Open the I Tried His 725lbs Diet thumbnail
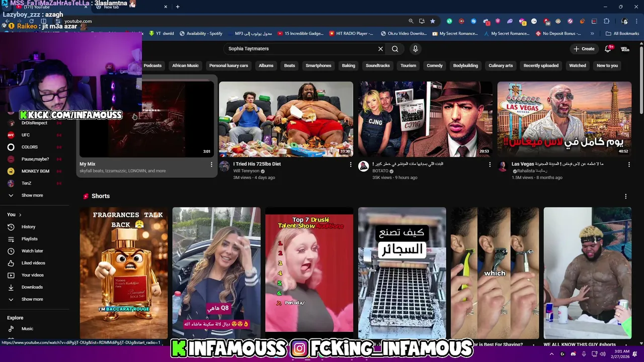This screenshot has width=644, height=362. click(286, 119)
